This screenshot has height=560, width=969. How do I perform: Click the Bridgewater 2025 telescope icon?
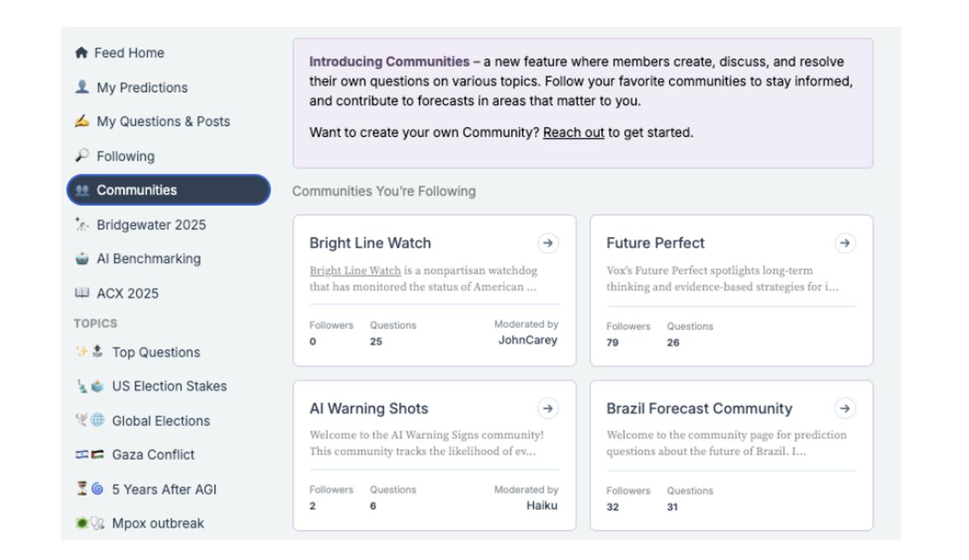point(82,225)
